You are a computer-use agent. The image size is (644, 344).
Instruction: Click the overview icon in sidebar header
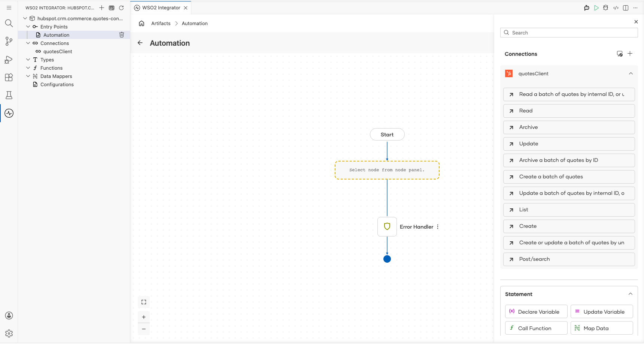point(112,7)
